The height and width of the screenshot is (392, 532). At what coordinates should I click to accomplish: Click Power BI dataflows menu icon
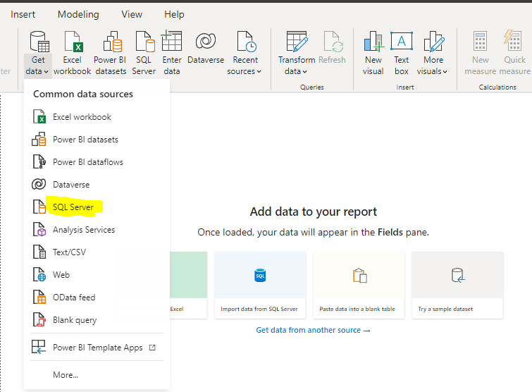39,162
